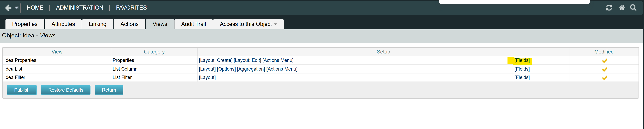The width and height of the screenshot is (644, 129).
Task: Click Idea Filter modified checkmark
Action: [604, 78]
